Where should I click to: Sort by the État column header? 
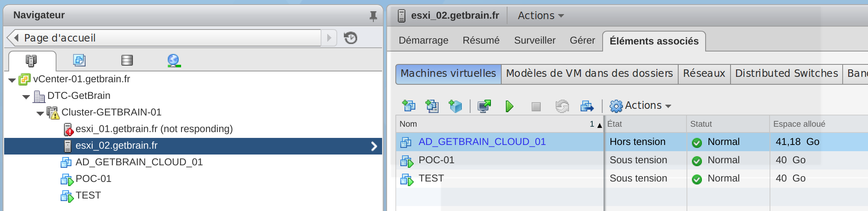645,124
